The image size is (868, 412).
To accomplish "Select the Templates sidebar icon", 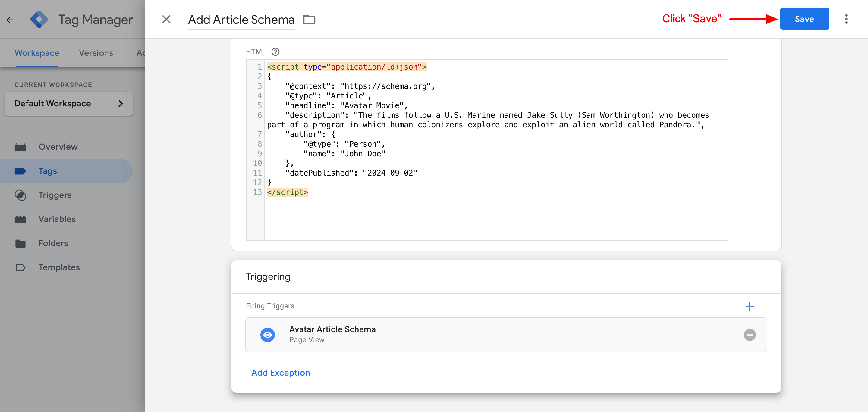I will point(20,267).
